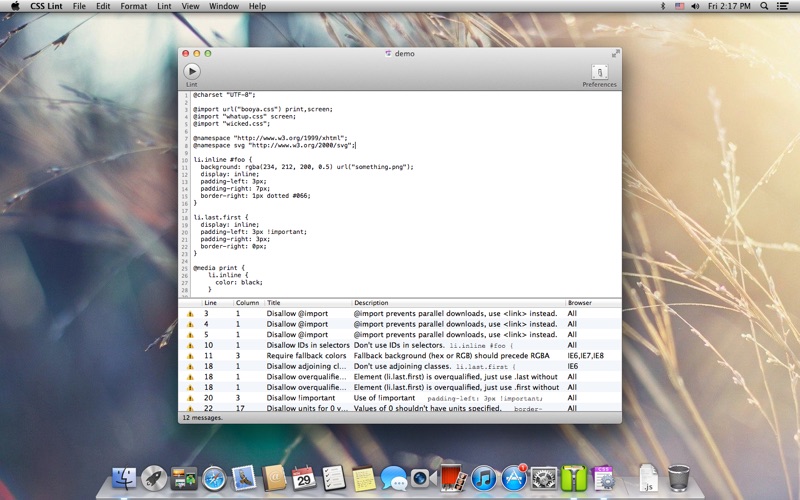Open the Format menu
The width and height of the screenshot is (800, 500).
pyautogui.click(x=133, y=6)
